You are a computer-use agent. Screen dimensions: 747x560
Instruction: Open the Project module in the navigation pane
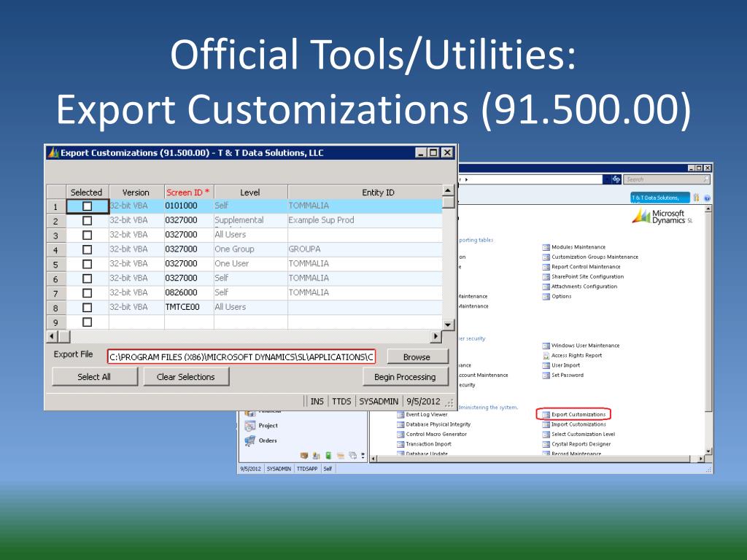click(261, 426)
